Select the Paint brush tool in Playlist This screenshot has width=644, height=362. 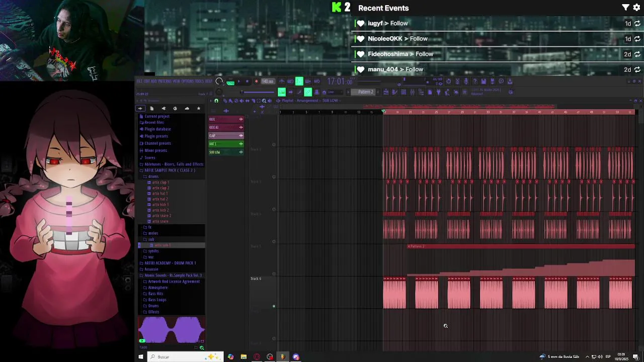(x=230, y=101)
